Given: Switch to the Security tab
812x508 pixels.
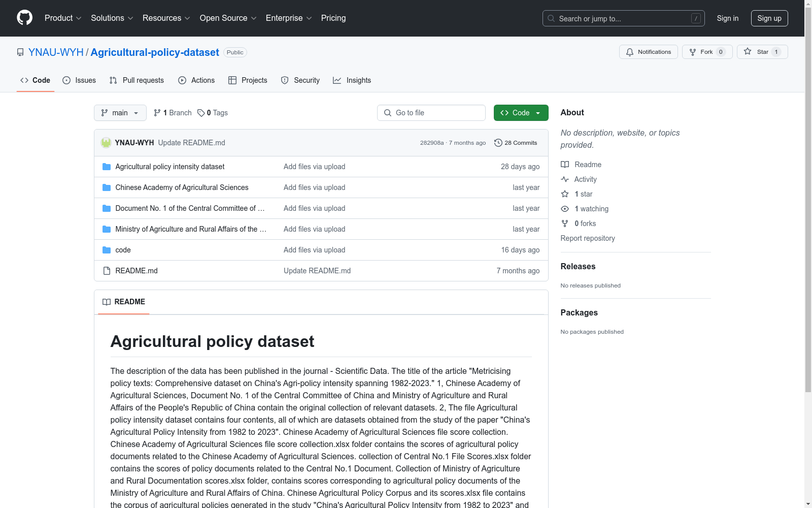Looking at the screenshot, I should [x=300, y=80].
